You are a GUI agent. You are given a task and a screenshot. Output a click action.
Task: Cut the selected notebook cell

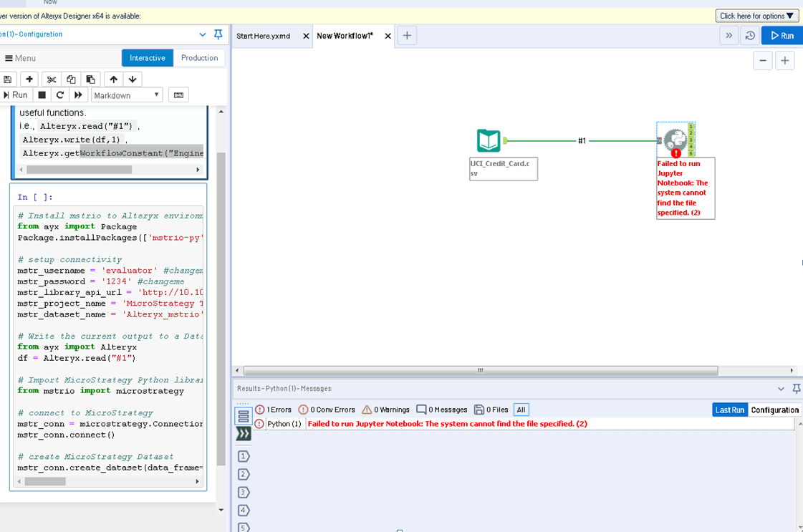click(x=51, y=79)
